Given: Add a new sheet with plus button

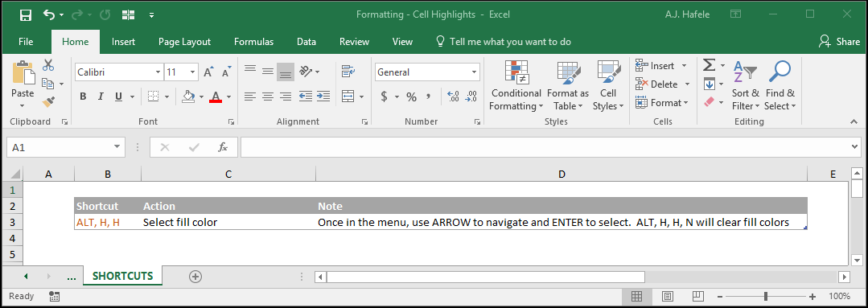Looking at the screenshot, I should 195,277.
